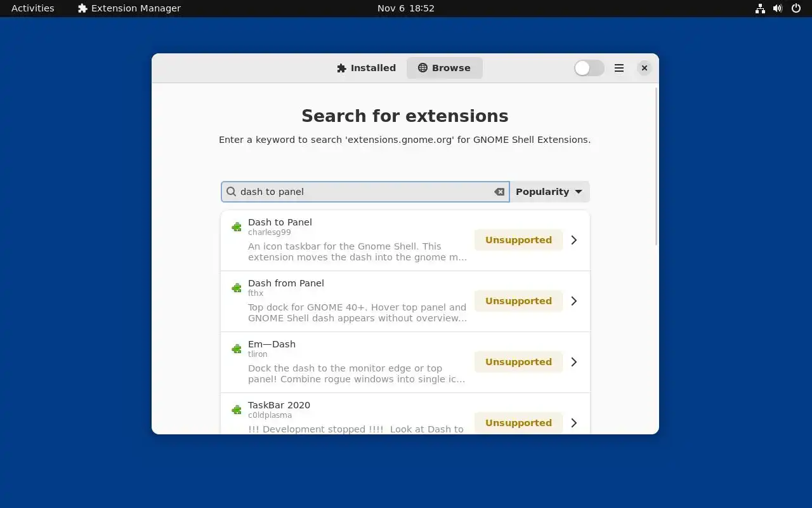Click Unsupported button for Dash to Panel
The width and height of the screenshot is (812, 508).
tap(518, 240)
